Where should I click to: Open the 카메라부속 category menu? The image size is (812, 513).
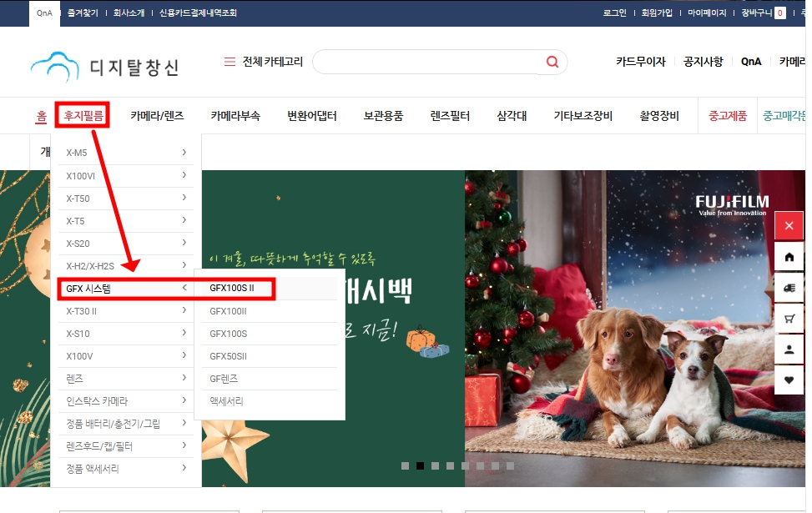point(235,116)
